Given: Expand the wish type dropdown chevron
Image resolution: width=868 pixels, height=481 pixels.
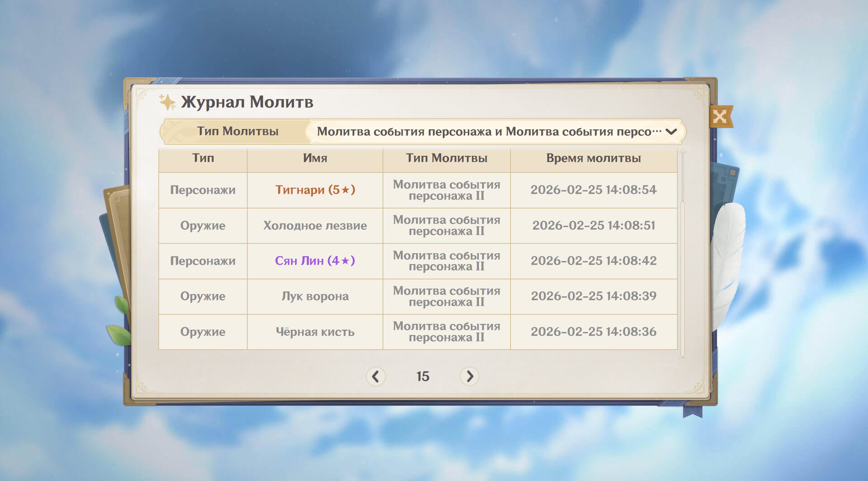Looking at the screenshot, I should coord(671,132).
